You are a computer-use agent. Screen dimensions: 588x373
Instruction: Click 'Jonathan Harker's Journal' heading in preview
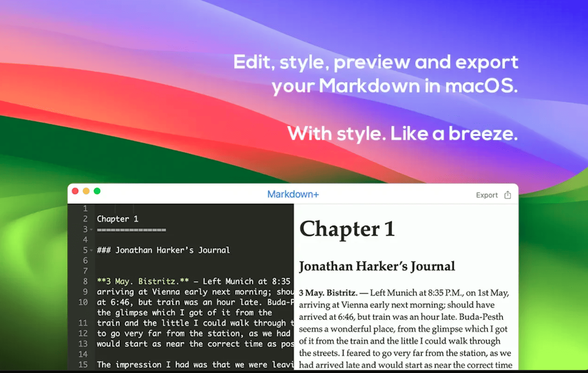(377, 266)
